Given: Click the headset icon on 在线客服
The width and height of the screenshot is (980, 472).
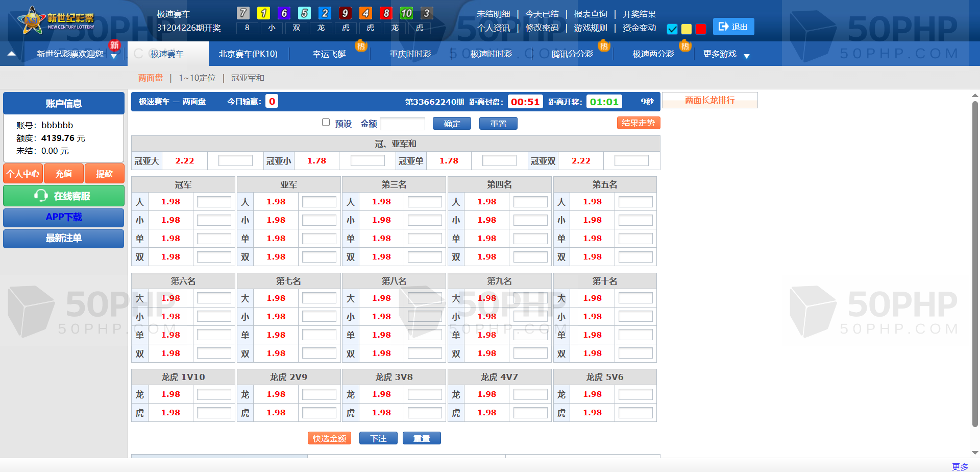Looking at the screenshot, I should (41, 196).
